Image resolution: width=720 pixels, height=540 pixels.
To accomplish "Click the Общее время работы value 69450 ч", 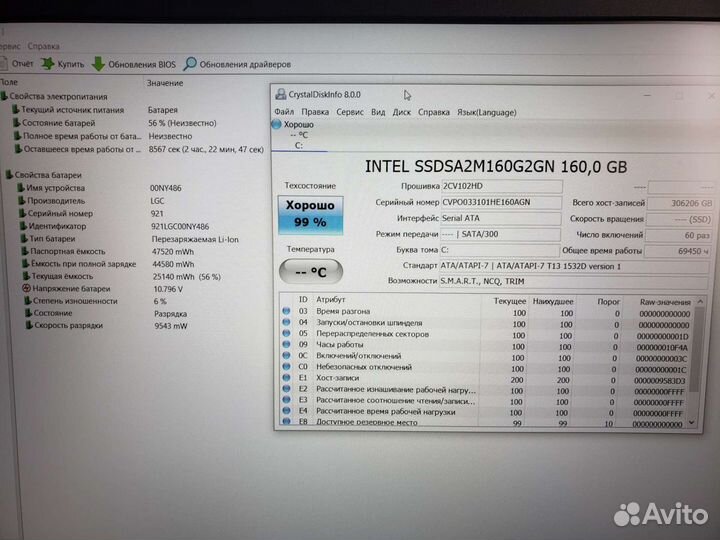I will point(677,251).
